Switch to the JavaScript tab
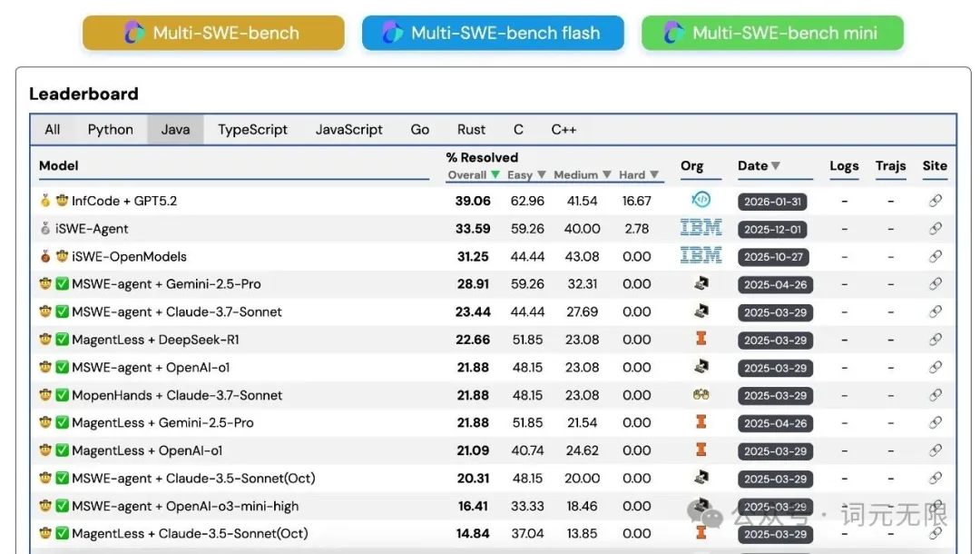Image resolution: width=980 pixels, height=554 pixels. [x=348, y=130]
